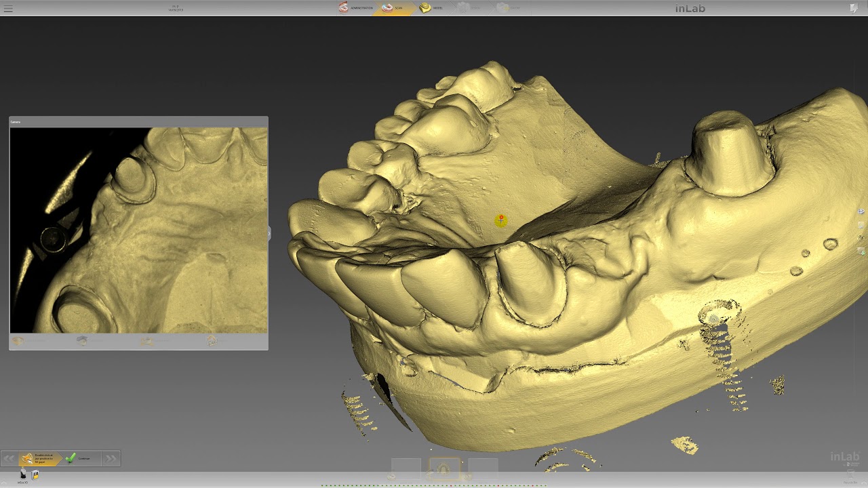The height and width of the screenshot is (488, 868).
Task: Click the third icon under the camera view
Action: tap(147, 341)
